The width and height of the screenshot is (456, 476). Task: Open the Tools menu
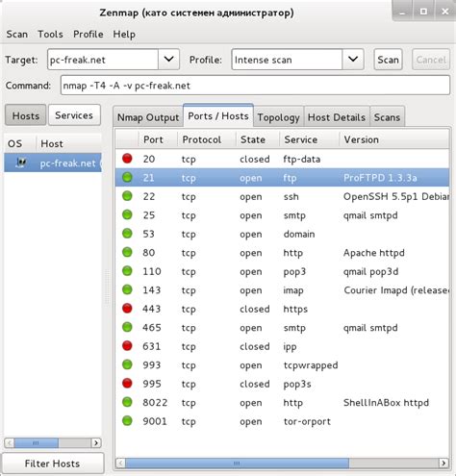tap(50, 34)
